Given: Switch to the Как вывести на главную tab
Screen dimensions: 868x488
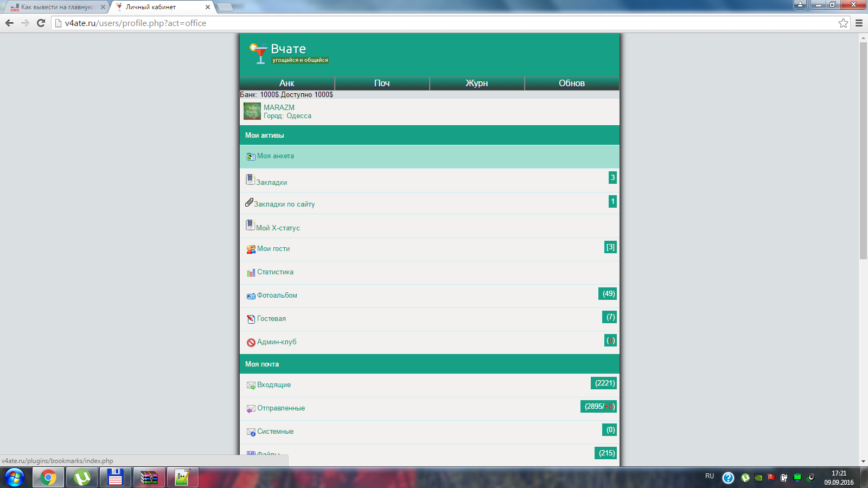Looking at the screenshot, I should pyautogui.click(x=57, y=7).
